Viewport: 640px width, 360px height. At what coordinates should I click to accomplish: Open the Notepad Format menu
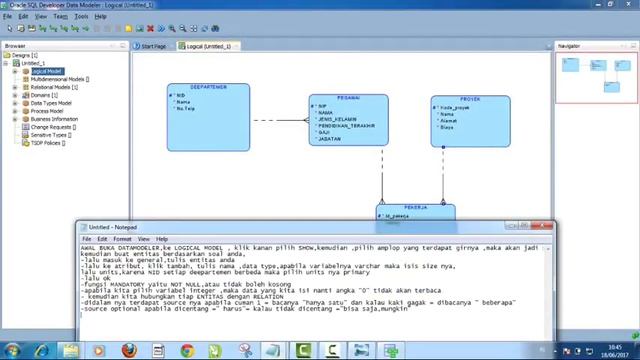click(x=122, y=239)
